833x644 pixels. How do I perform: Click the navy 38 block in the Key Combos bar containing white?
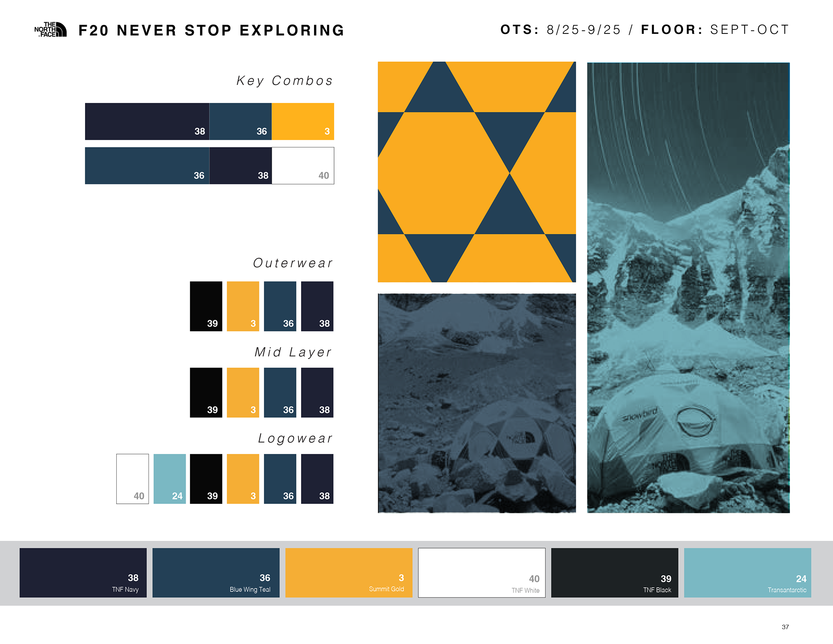241,166
